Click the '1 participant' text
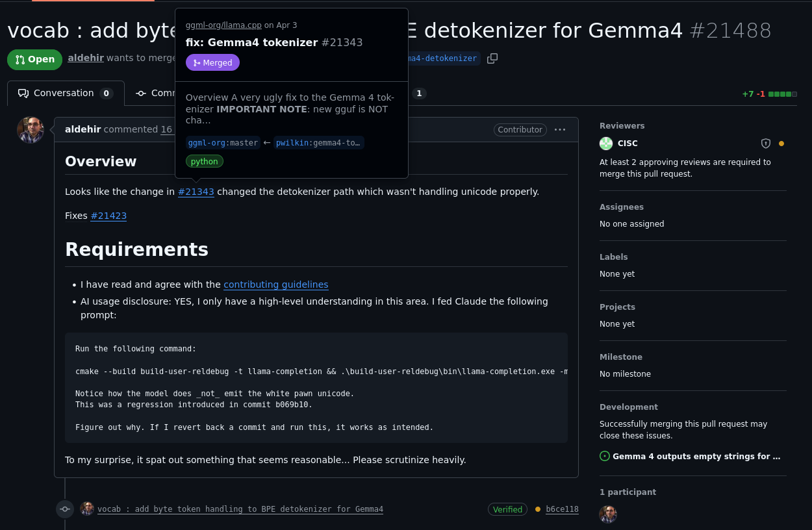 pyautogui.click(x=628, y=492)
